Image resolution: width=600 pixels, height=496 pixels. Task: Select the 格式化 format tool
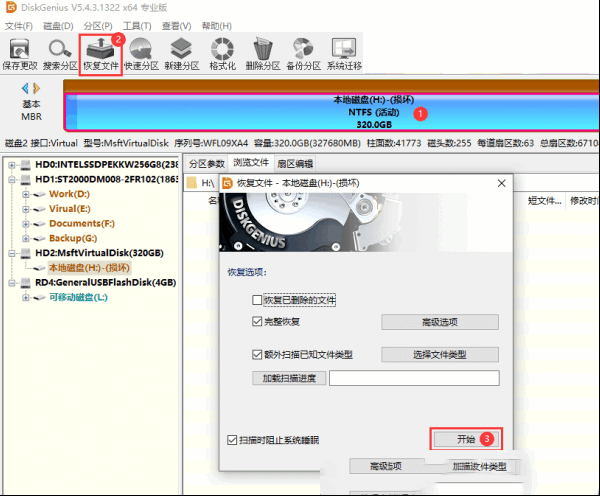pyautogui.click(x=222, y=54)
